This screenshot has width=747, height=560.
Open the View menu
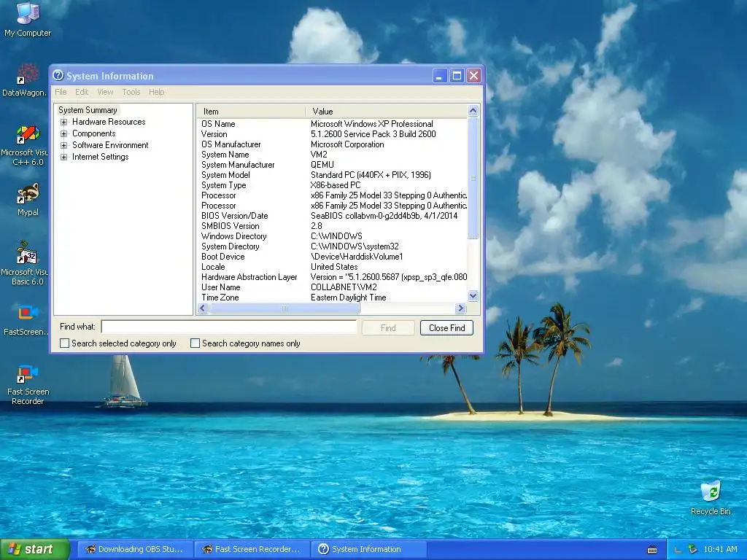(105, 92)
